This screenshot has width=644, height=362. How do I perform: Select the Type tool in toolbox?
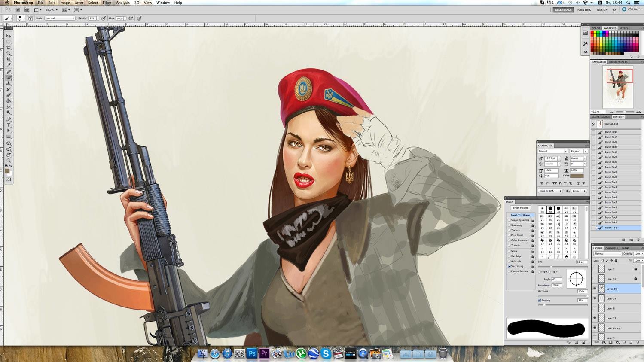(x=8, y=125)
